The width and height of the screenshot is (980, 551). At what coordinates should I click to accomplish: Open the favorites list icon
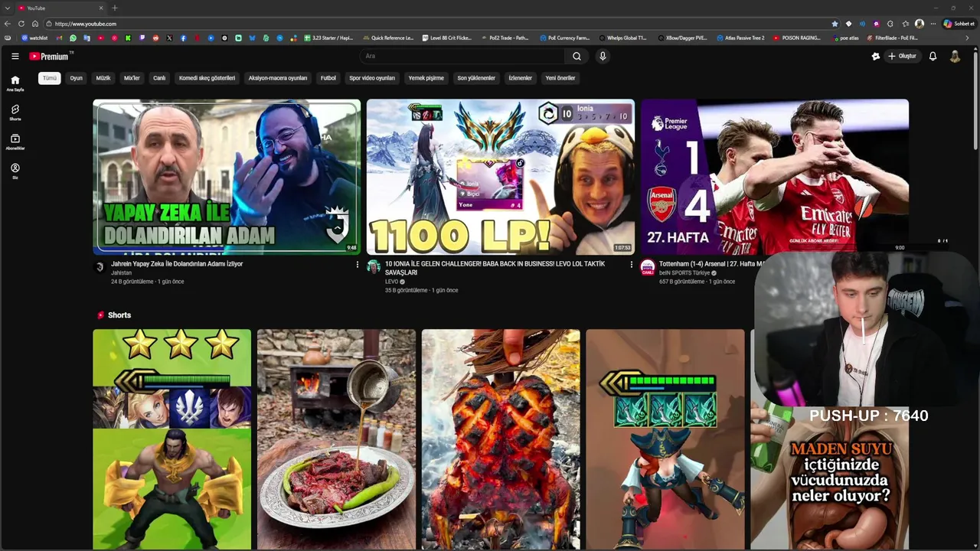(x=906, y=24)
